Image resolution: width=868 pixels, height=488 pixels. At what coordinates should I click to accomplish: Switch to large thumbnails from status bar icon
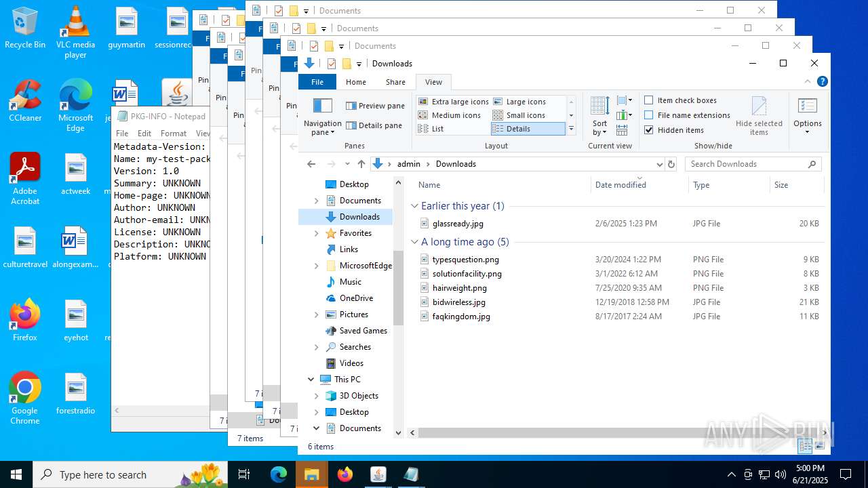point(820,446)
